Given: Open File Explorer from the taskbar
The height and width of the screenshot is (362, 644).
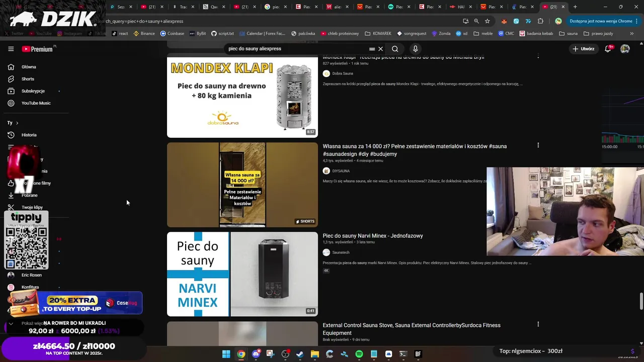Looking at the screenshot, I should [314, 354].
